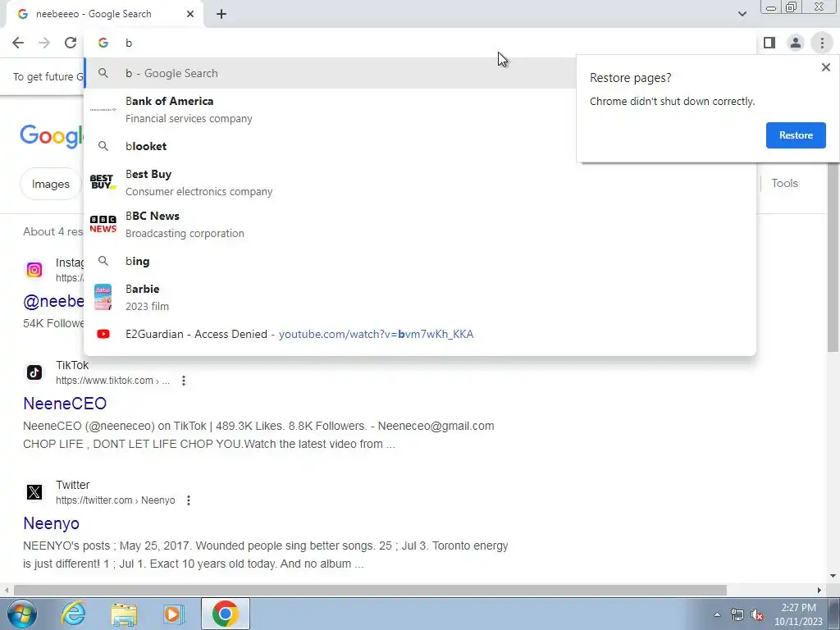Launch Internet Explorer from taskbar
The image size is (840, 630).
(73, 614)
